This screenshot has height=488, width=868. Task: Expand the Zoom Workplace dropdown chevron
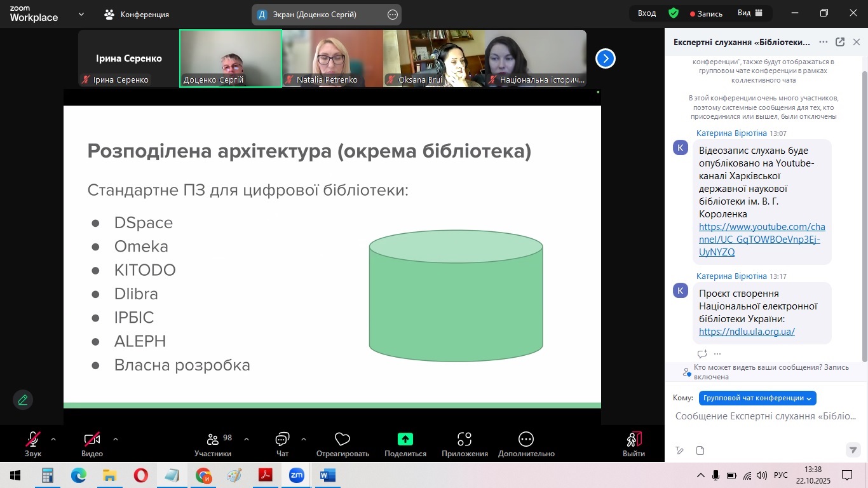[x=81, y=14]
